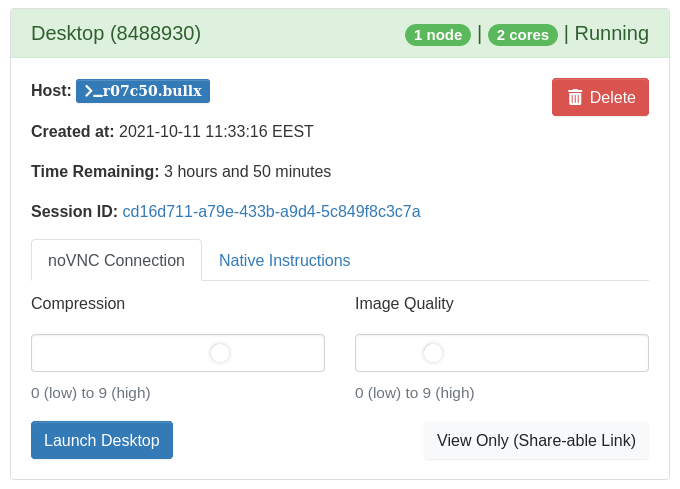Screen dimensions: 680x489
Task: Click the Desktop (8488930) session title
Action: point(116,33)
